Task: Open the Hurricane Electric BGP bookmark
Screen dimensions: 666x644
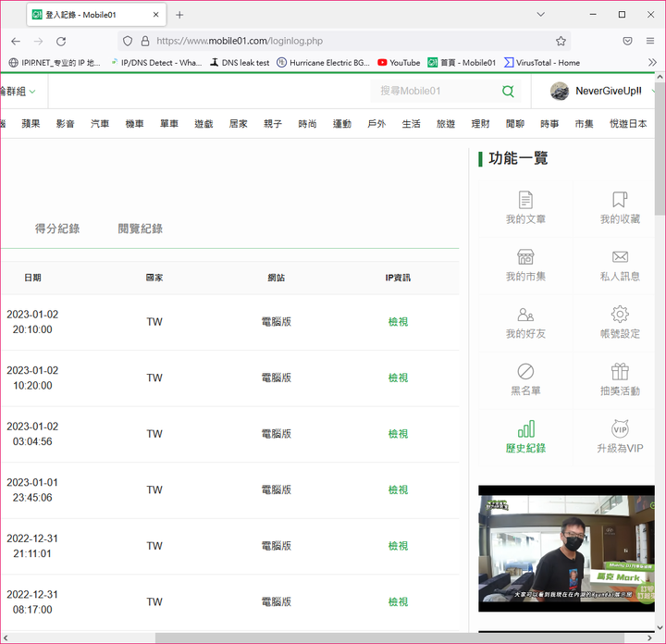Action: 323,62
